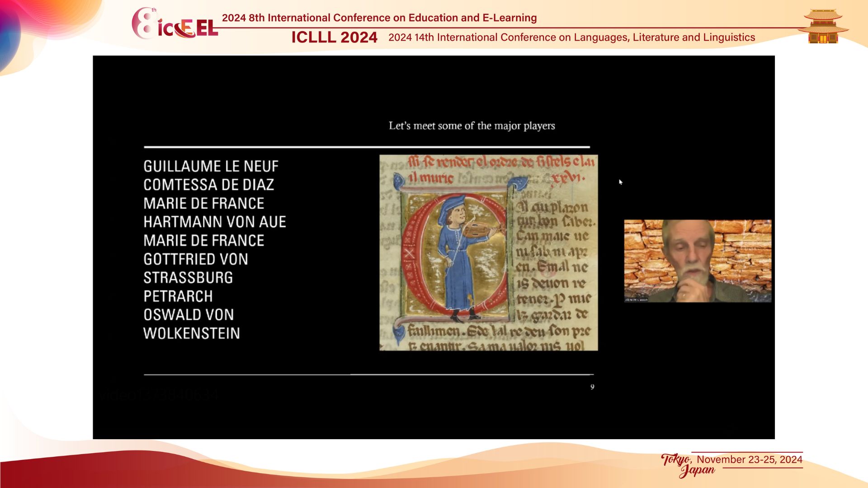Click the presenter webcam video thumbnail
868x488 pixels.
click(698, 261)
